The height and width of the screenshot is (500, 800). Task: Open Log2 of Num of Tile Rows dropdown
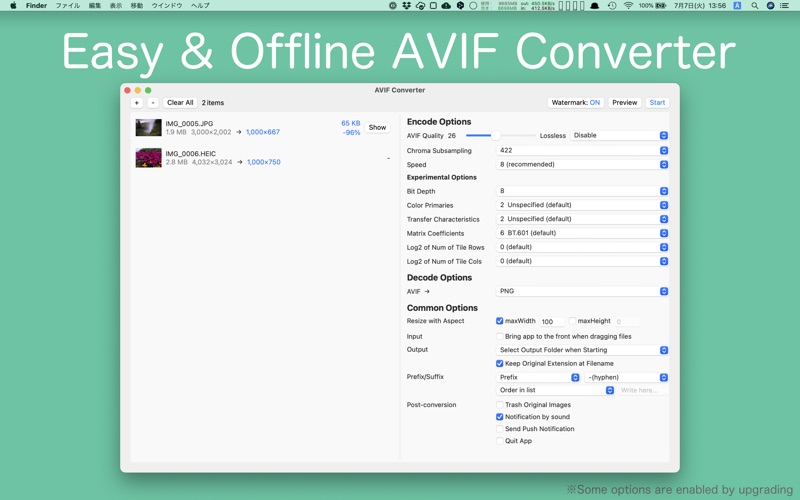click(582, 247)
